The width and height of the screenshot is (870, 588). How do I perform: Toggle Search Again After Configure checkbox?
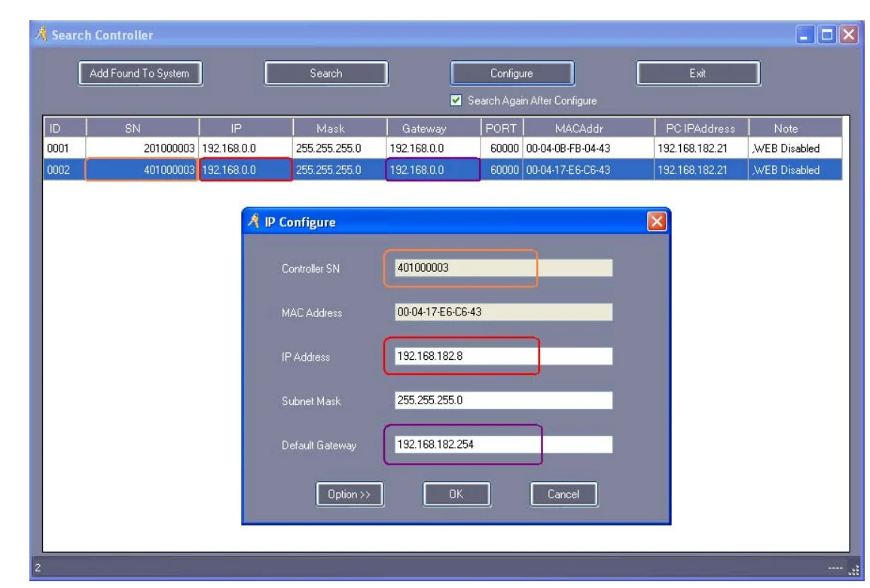tap(456, 100)
